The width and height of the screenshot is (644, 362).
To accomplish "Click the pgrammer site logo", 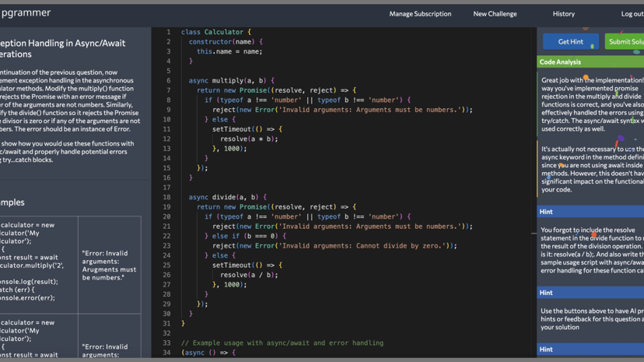I will (26, 12).
